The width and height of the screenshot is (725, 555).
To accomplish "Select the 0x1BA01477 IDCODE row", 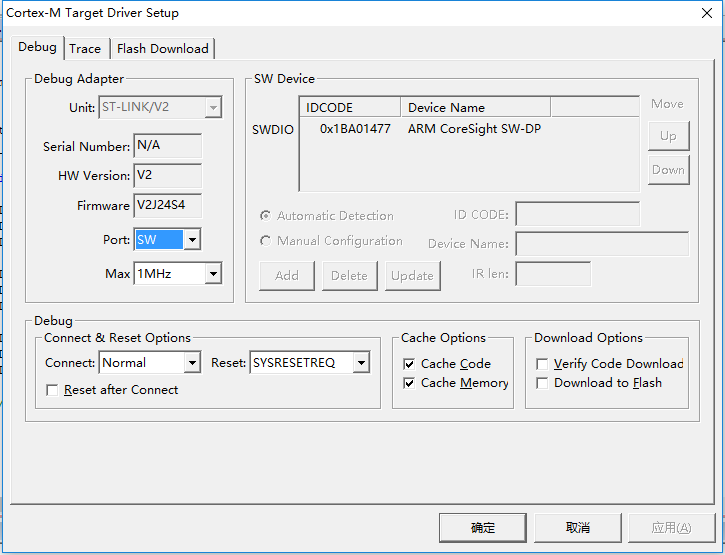I will (355, 129).
